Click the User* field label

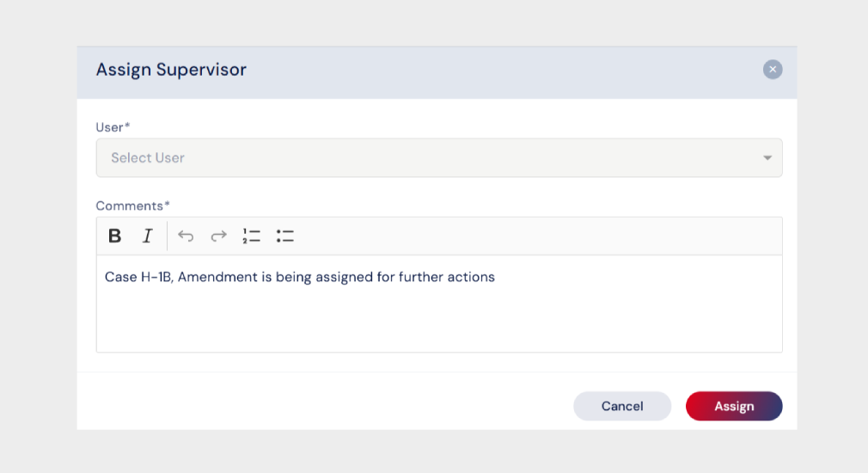pyautogui.click(x=113, y=127)
